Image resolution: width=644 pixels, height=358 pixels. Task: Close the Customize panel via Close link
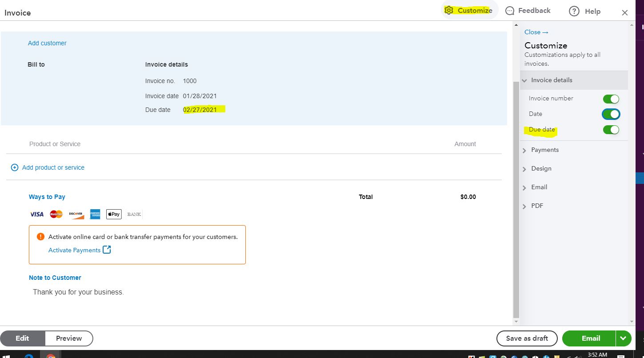(x=536, y=32)
